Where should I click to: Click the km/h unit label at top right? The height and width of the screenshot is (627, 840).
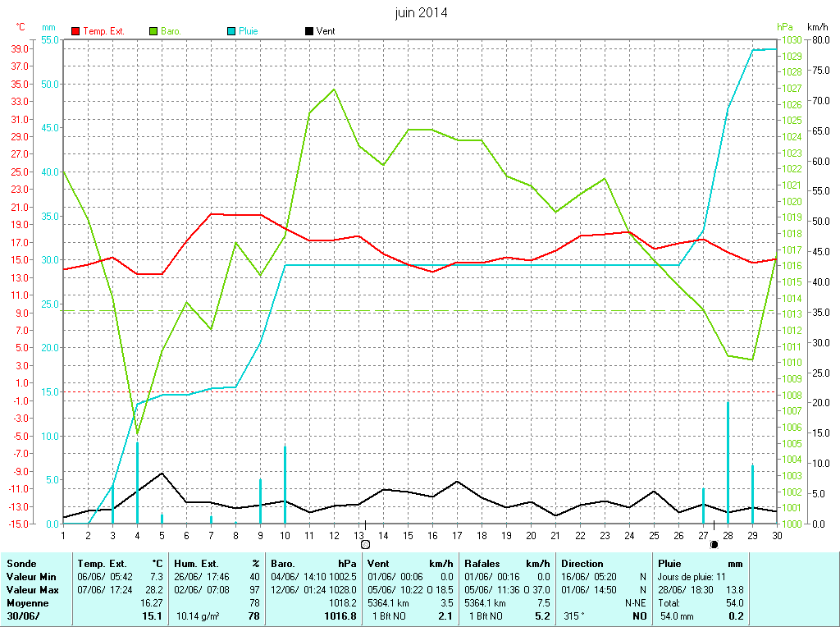click(818, 27)
